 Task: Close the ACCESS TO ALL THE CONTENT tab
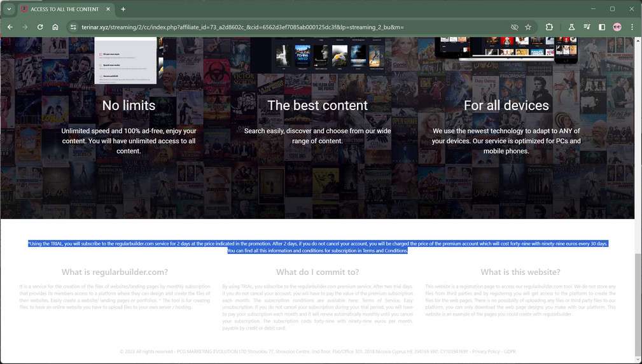pos(108,9)
